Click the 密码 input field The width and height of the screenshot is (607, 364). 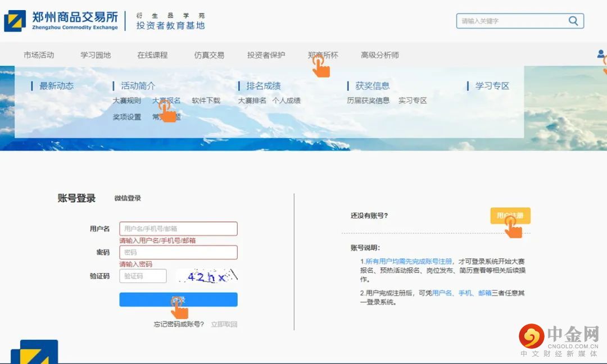179,252
